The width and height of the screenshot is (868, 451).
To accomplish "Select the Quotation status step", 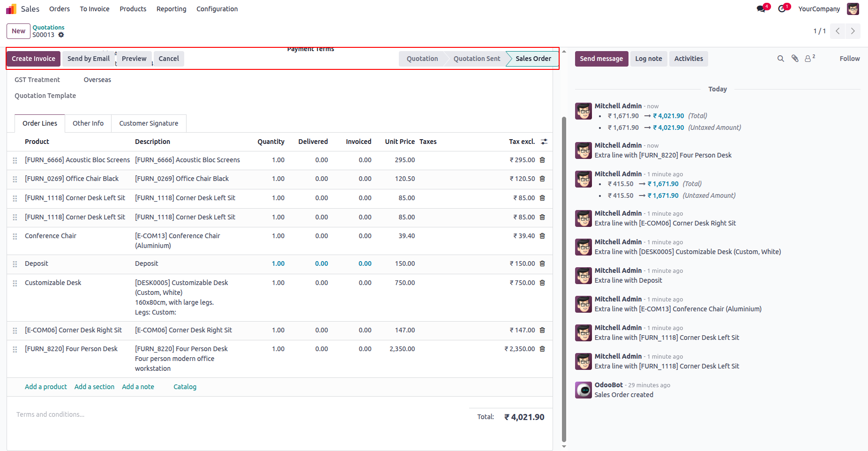I will pyautogui.click(x=422, y=59).
